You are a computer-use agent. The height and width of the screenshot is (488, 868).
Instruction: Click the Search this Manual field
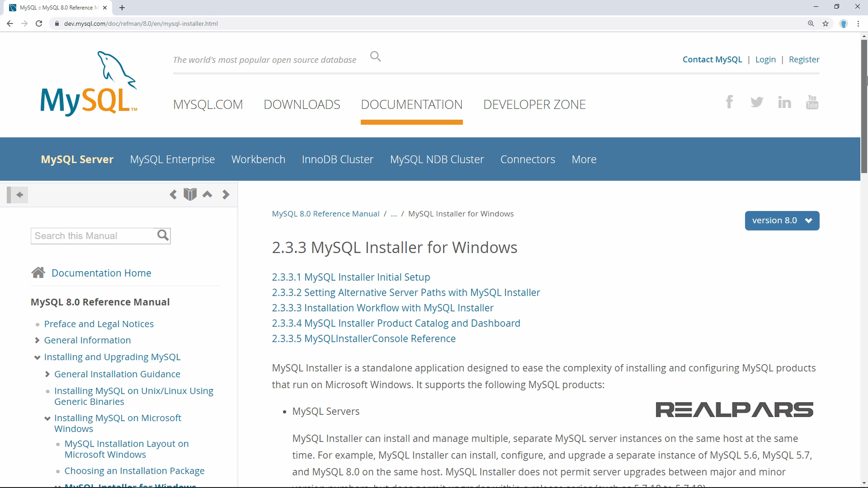(93, 236)
